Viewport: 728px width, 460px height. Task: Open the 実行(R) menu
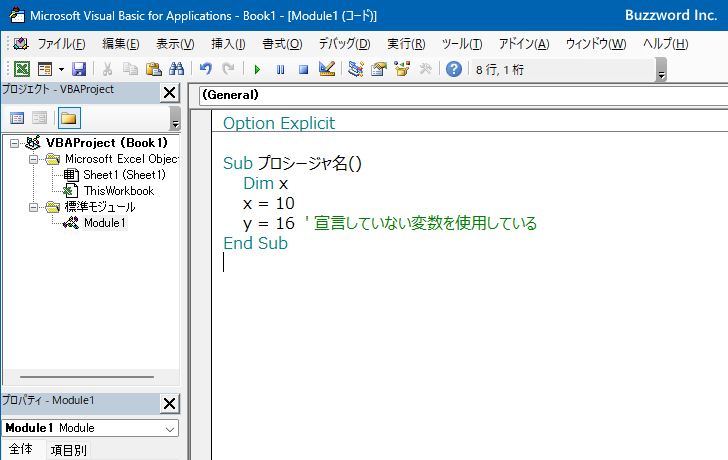point(406,44)
